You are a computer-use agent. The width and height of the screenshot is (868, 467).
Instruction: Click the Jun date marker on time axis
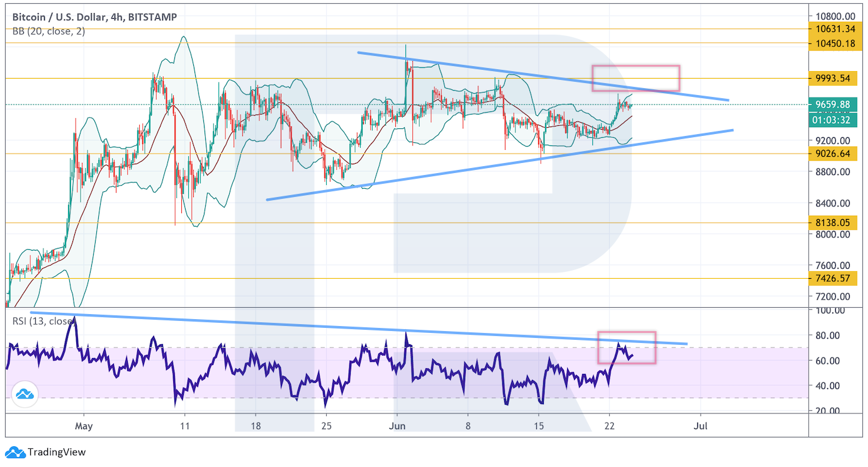[x=397, y=426]
